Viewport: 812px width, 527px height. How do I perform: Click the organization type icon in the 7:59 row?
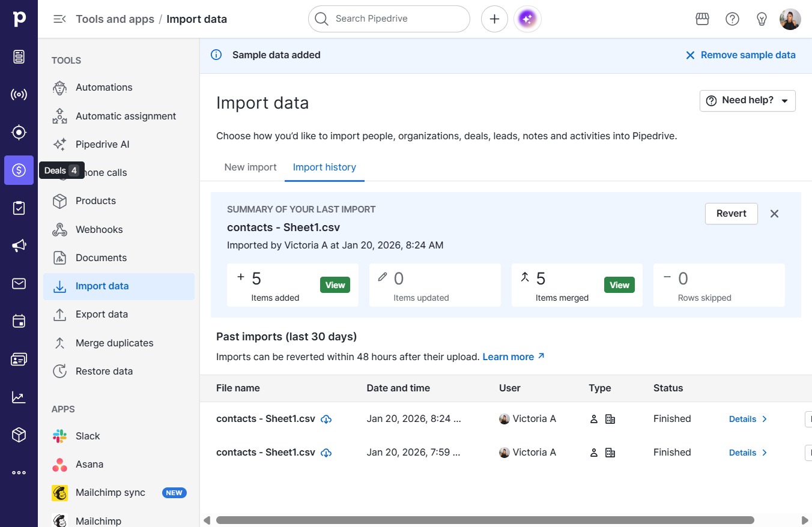coord(610,453)
